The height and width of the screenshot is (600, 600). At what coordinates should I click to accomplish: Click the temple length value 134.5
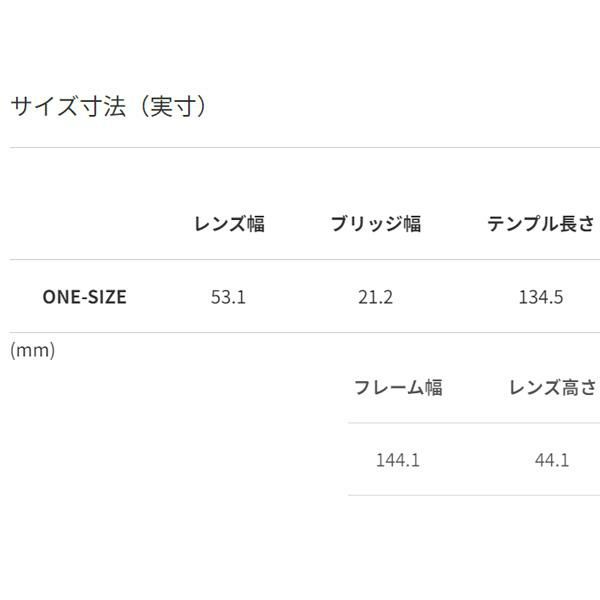[x=541, y=296]
